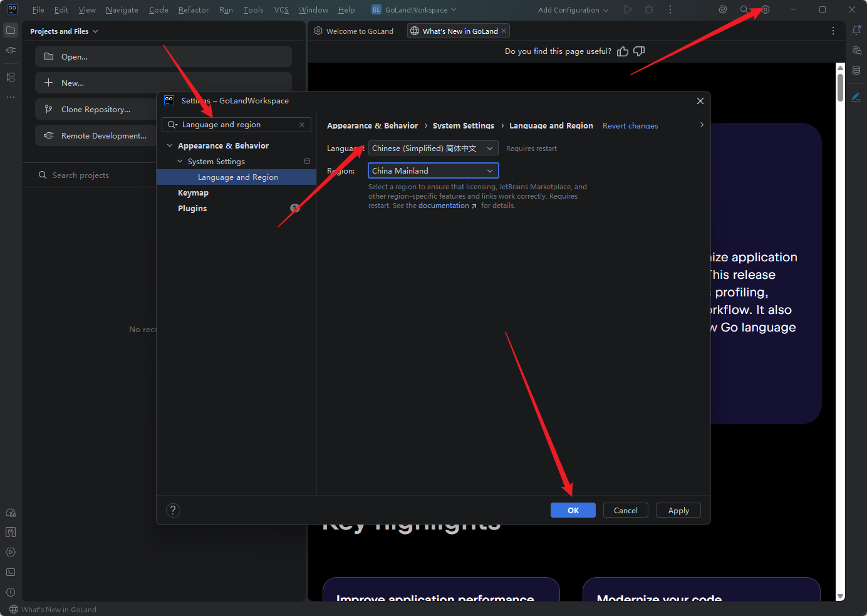
Task: Open Notifications bell icon
Action: (856, 30)
